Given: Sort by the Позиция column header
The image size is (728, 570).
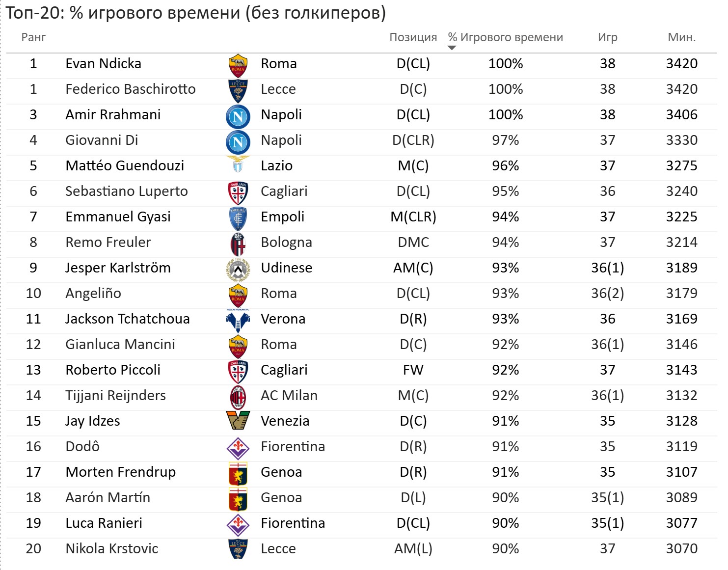Looking at the screenshot, I should point(413,37).
